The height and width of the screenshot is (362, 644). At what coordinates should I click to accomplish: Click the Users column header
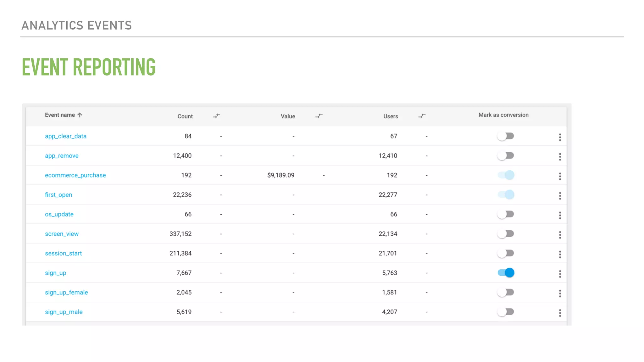coord(391,116)
